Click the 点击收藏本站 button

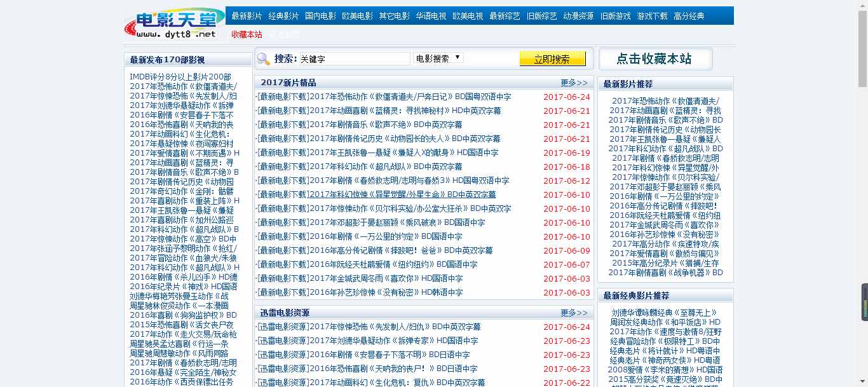pos(654,59)
